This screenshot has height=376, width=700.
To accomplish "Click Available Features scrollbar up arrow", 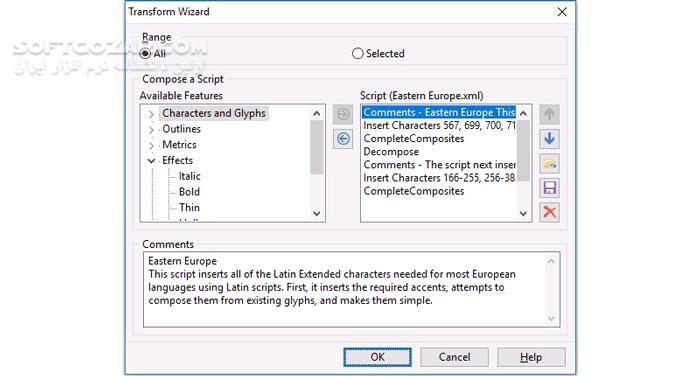I will (317, 113).
